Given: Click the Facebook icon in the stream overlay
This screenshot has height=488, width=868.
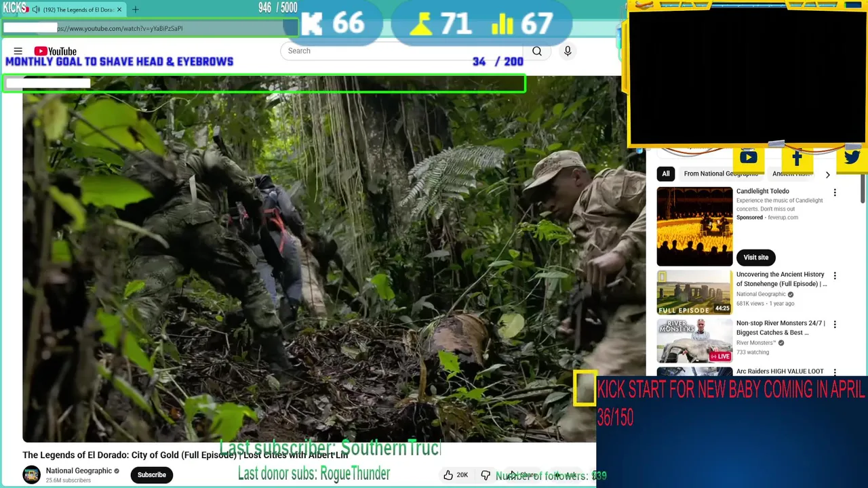Looking at the screenshot, I should pos(797,158).
